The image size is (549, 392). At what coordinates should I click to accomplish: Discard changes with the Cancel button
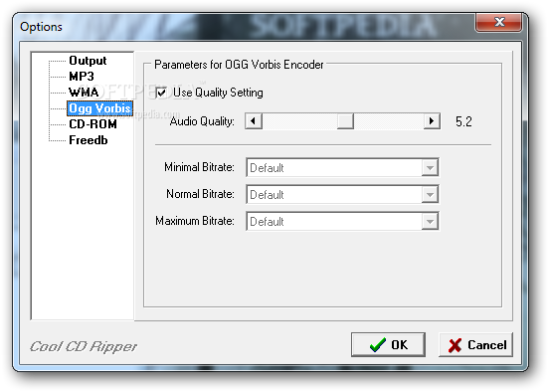pyautogui.click(x=475, y=345)
